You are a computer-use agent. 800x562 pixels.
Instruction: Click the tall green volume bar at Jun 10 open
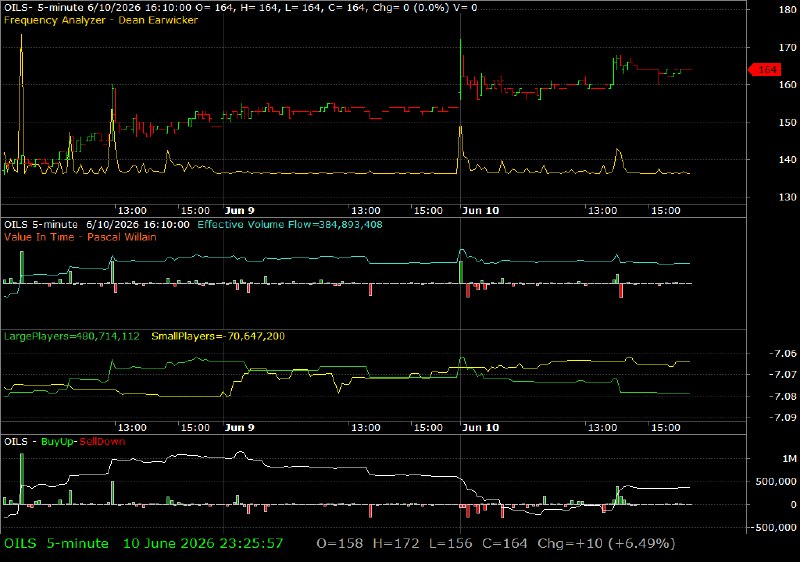(461, 272)
